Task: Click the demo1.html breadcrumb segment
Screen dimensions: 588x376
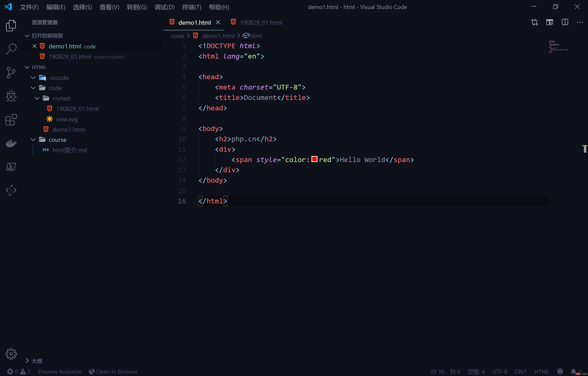Action: pos(214,36)
